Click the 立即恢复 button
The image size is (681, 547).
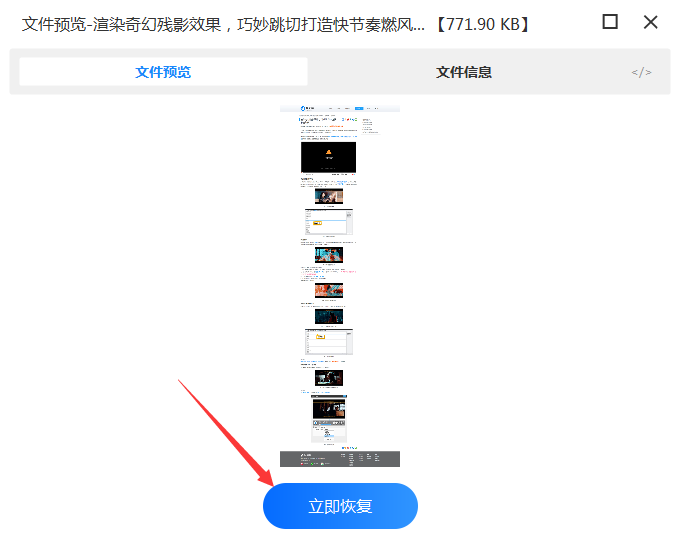click(340, 506)
